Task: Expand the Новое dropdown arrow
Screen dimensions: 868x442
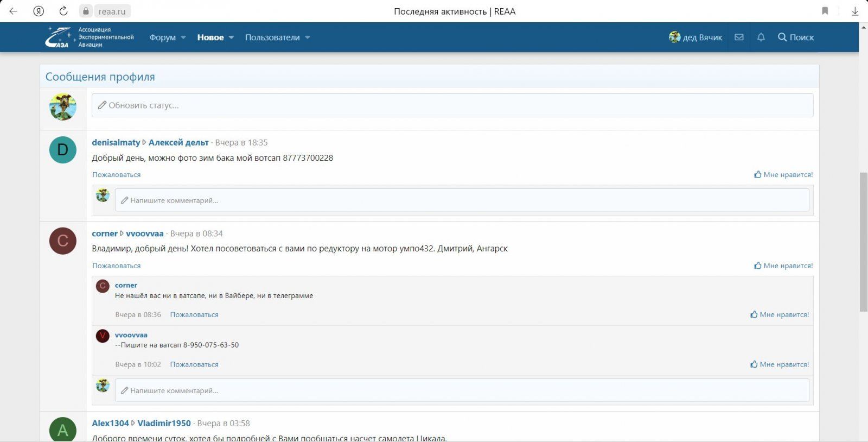Action: point(231,37)
